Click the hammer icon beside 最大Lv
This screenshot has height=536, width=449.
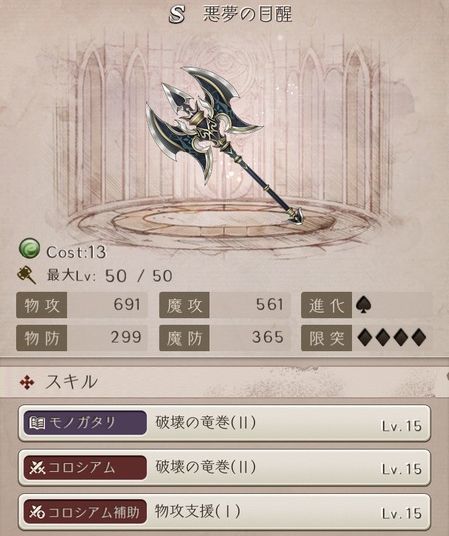click(x=27, y=275)
